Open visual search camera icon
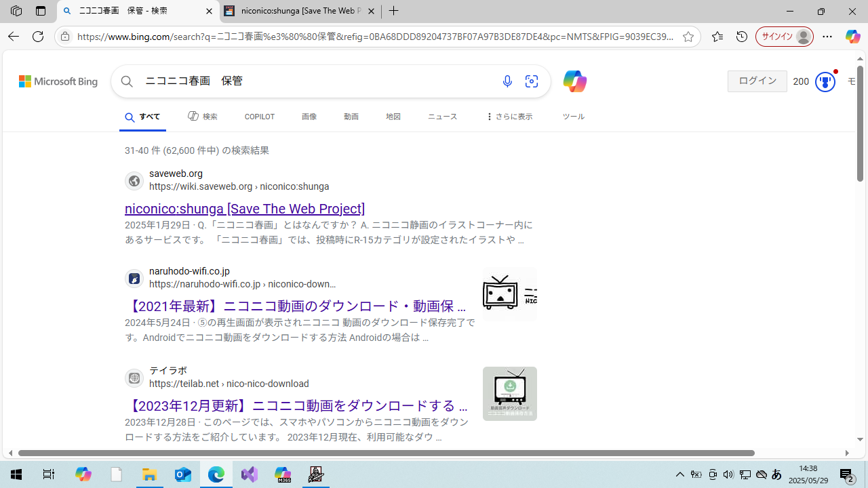The width and height of the screenshot is (868, 488). click(x=532, y=81)
